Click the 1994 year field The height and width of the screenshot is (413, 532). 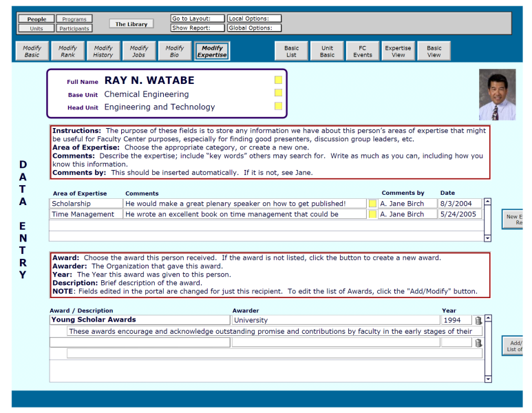(x=456, y=320)
